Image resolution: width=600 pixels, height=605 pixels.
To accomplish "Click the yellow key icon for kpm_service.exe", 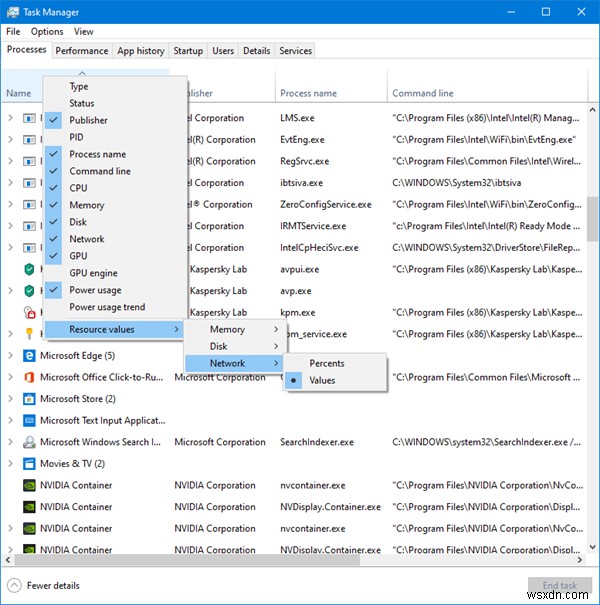I will (x=29, y=334).
